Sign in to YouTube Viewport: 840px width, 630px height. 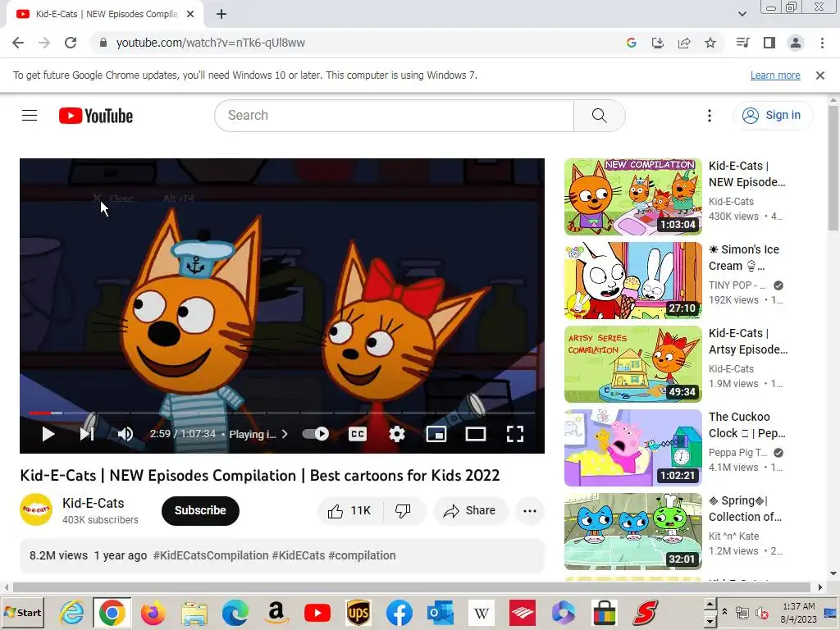point(772,115)
